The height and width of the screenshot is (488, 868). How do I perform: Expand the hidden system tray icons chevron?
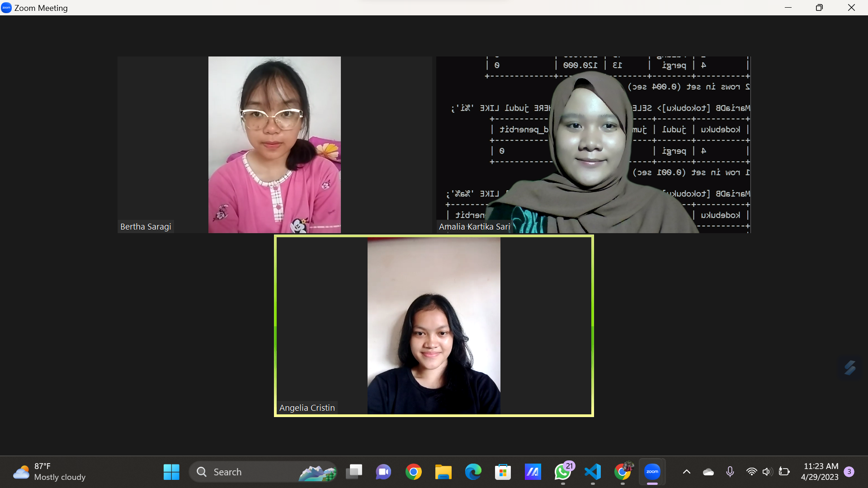pos(686,472)
